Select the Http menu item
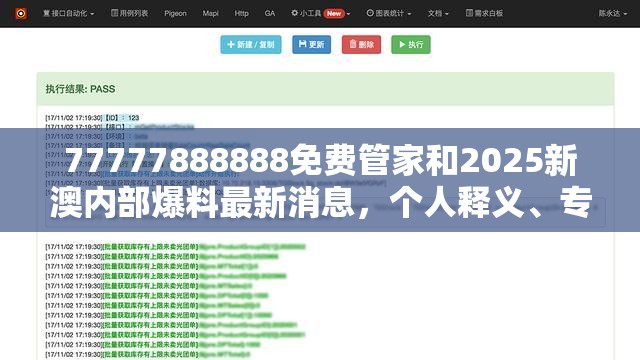Screen dimensions: 640x360 tap(241, 13)
